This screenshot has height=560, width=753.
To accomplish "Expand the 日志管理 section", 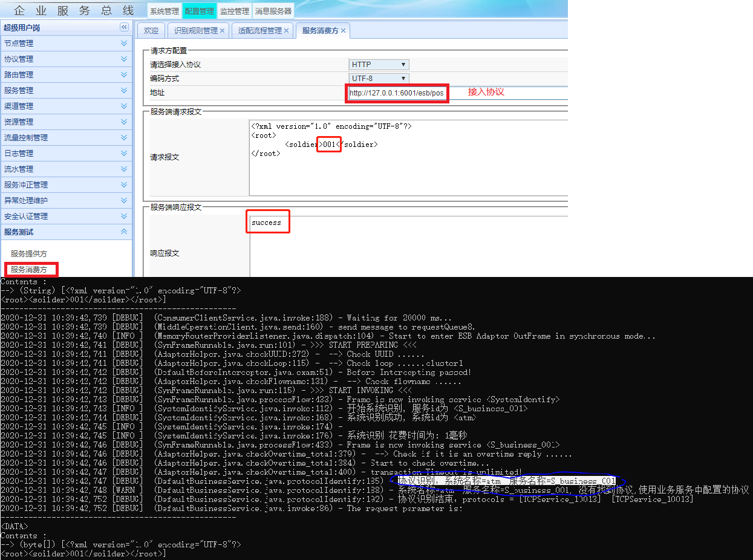I will coord(124,154).
